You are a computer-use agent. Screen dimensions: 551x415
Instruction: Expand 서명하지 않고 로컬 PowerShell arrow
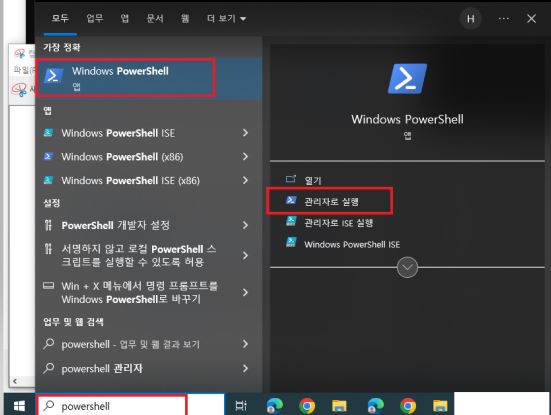click(245, 255)
